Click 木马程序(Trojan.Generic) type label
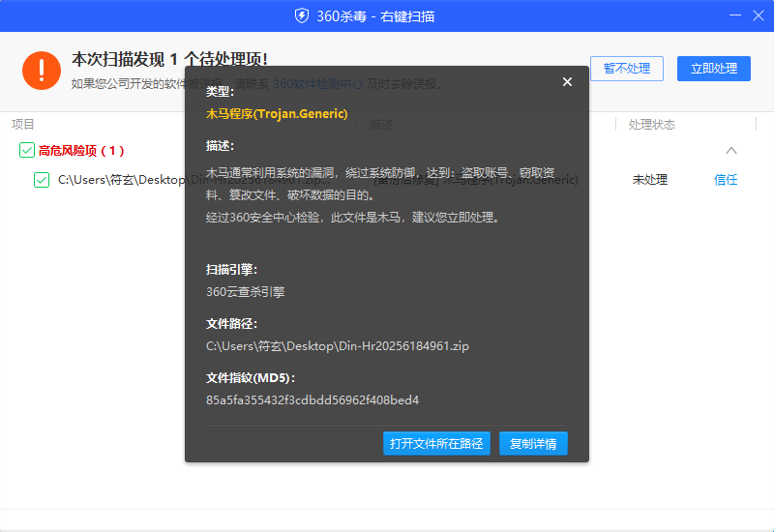This screenshot has width=774, height=532. [x=277, y=114]
